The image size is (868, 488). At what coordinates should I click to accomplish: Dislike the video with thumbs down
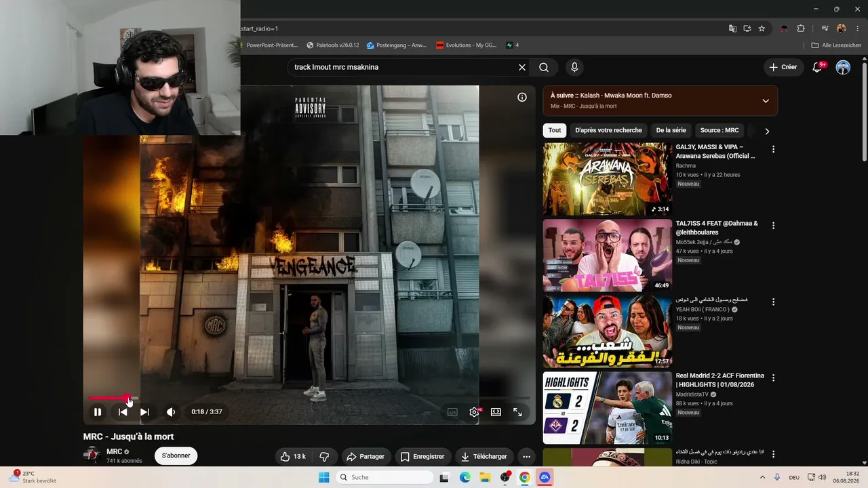(324, 456)
